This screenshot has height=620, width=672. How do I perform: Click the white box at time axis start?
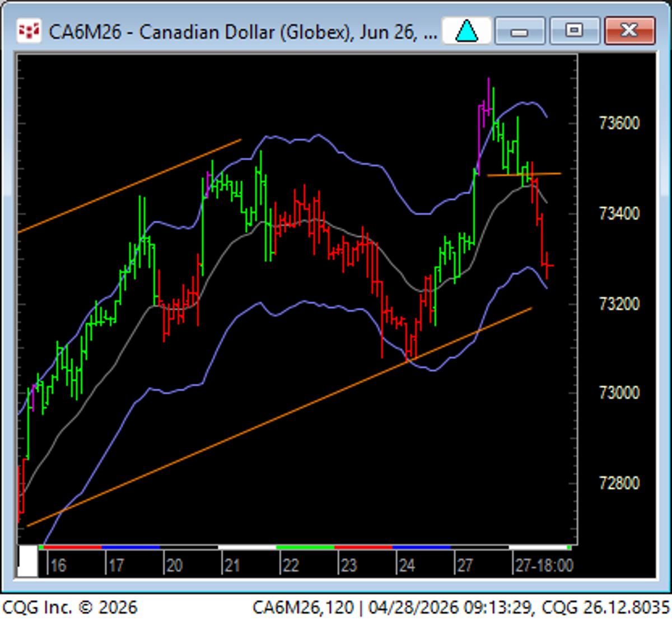pos(27,561)
